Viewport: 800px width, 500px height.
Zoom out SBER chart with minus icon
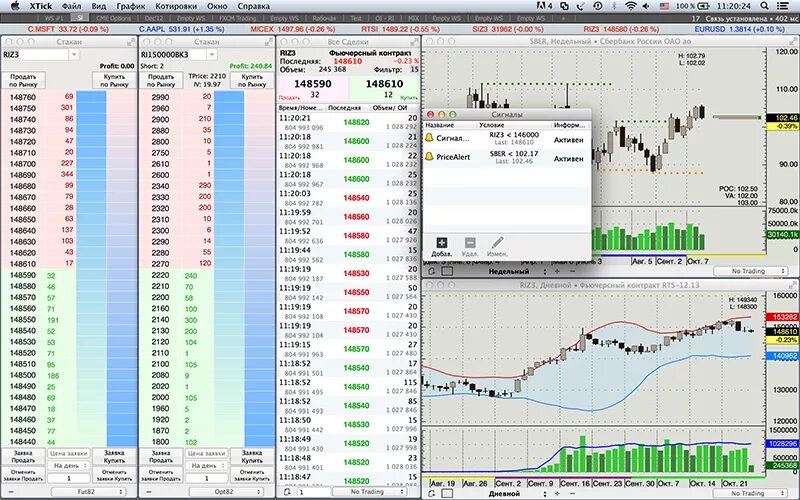[571, 271]
